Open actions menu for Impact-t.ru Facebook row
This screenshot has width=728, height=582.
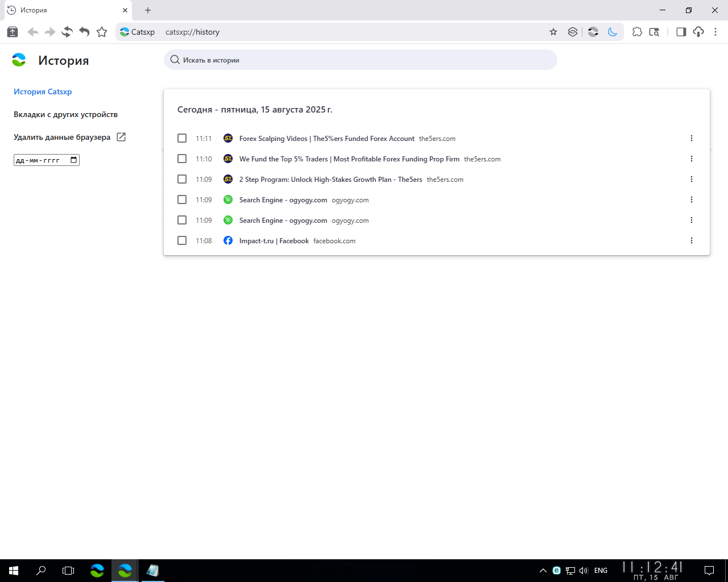tap(692, 240)
